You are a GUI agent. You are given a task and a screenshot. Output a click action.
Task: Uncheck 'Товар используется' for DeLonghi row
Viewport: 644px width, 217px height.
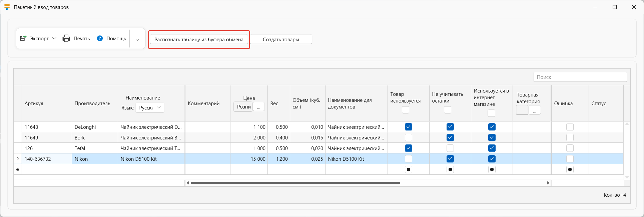point(408,127)
